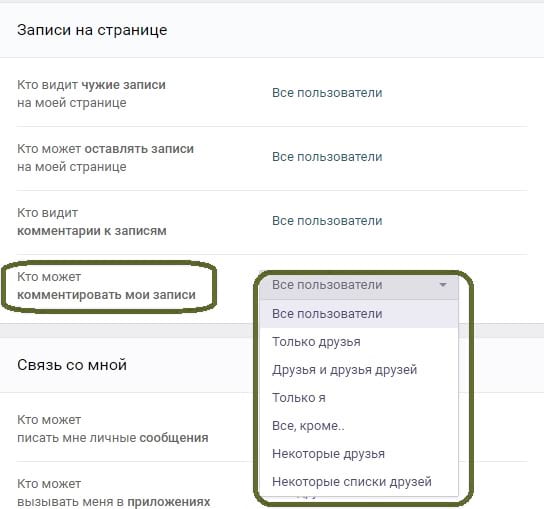Collapse dropdown via the arrow icon
544x509 pixels.
click(443, 285)
